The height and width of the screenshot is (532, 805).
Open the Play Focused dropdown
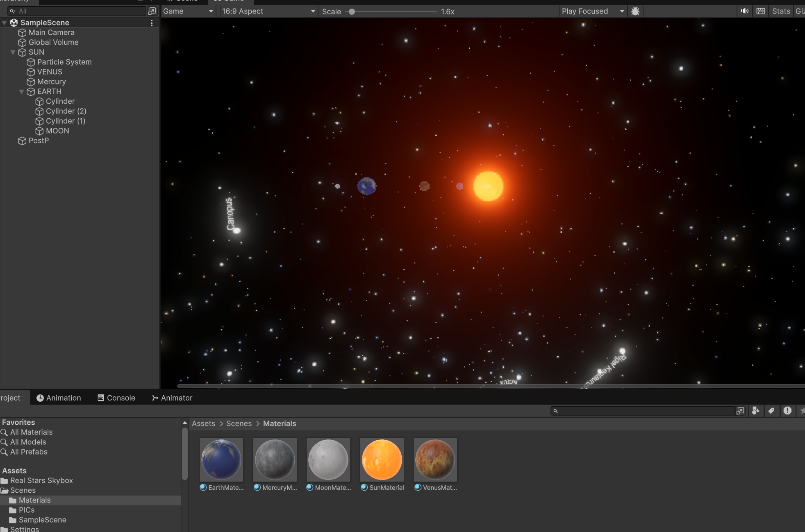click(592, 11)
